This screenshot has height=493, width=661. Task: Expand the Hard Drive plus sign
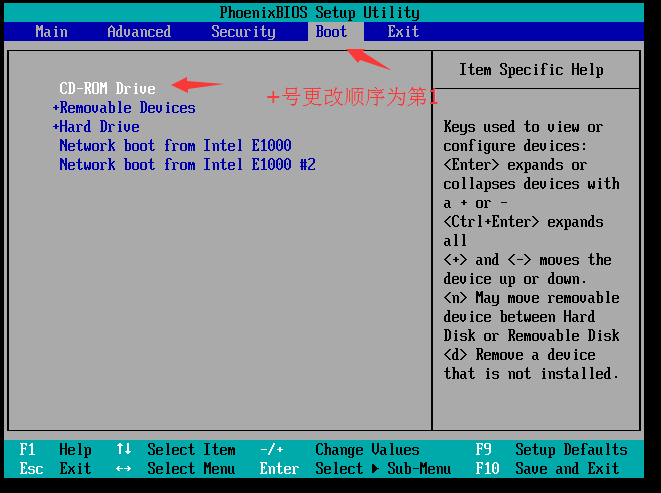pos(55,127)
